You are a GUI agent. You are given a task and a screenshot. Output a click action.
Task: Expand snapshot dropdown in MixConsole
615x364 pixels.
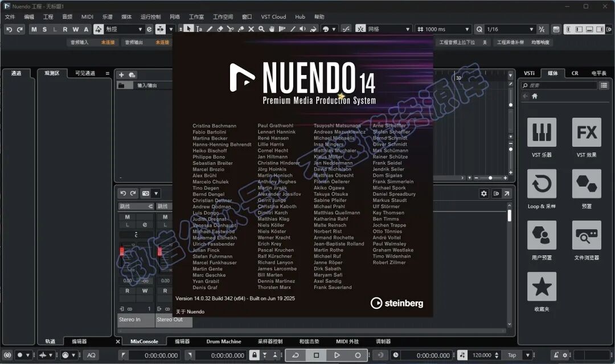point(156,193)
